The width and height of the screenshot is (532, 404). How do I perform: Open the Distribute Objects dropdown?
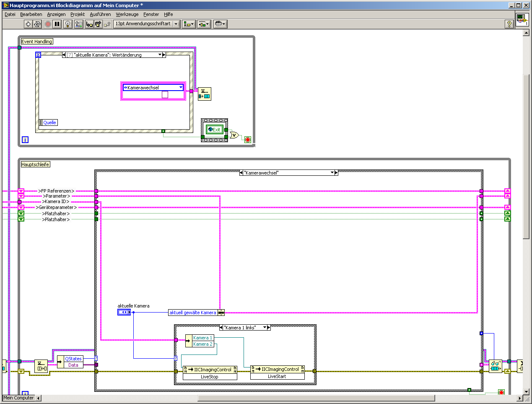click(204, 24)
